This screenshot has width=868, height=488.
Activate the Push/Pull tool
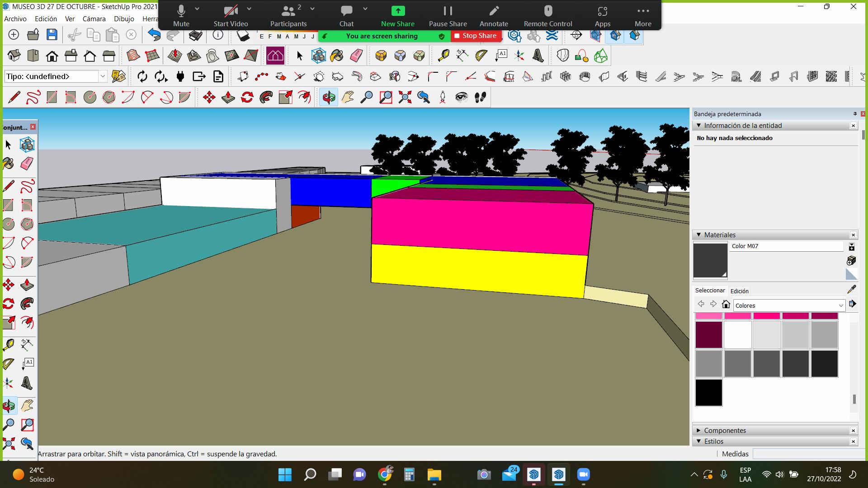coord(228,97)
